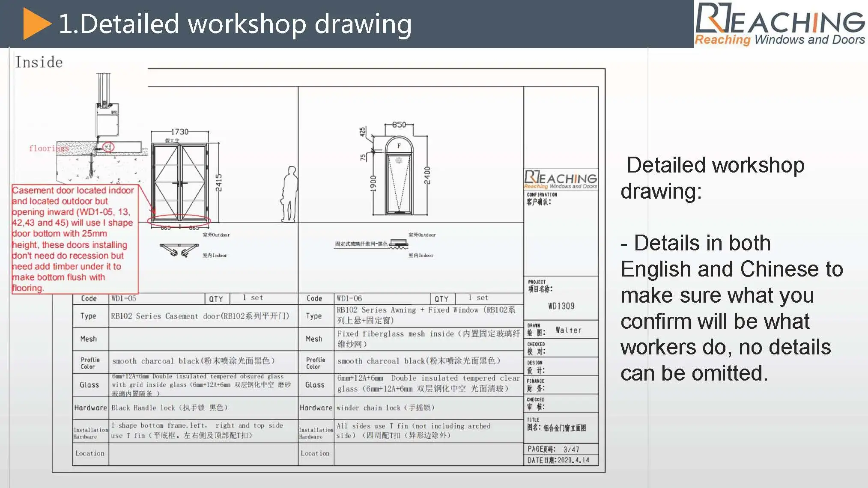Click the page number 3/47 field
The image size is (868, 488).
tap(571, 449)
